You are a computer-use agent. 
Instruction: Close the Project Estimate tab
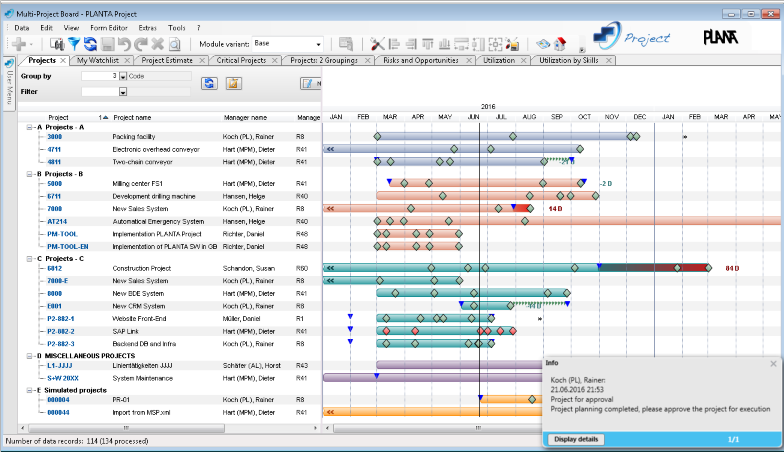[202, 60]
